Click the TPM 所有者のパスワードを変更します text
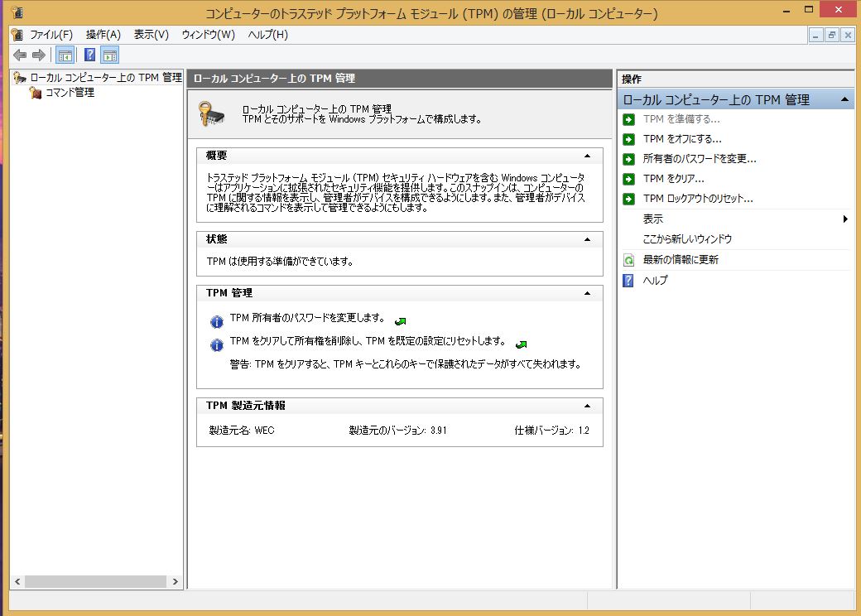This screenshot has height=616, width=861. [x=307, y=318]
